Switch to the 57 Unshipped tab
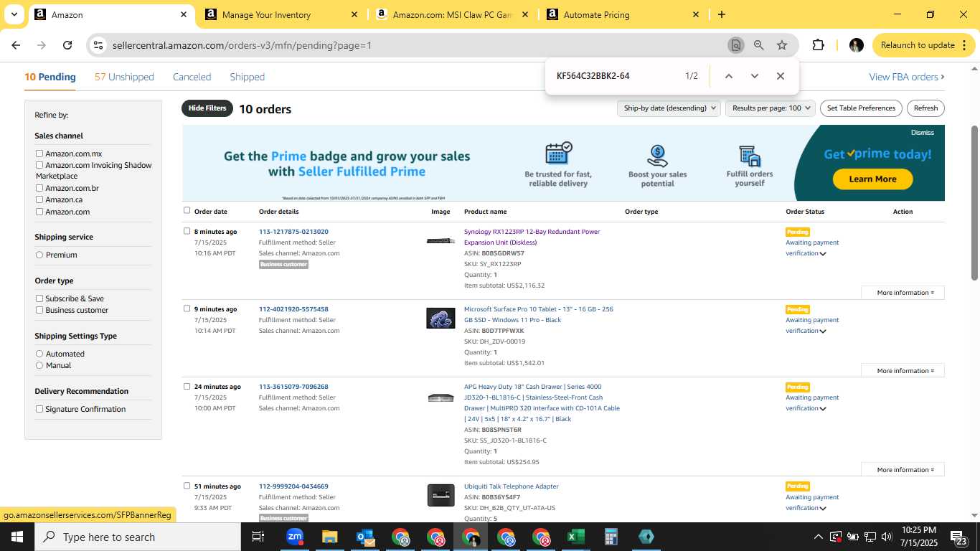980x551 pixels. (x=124, y=77)
